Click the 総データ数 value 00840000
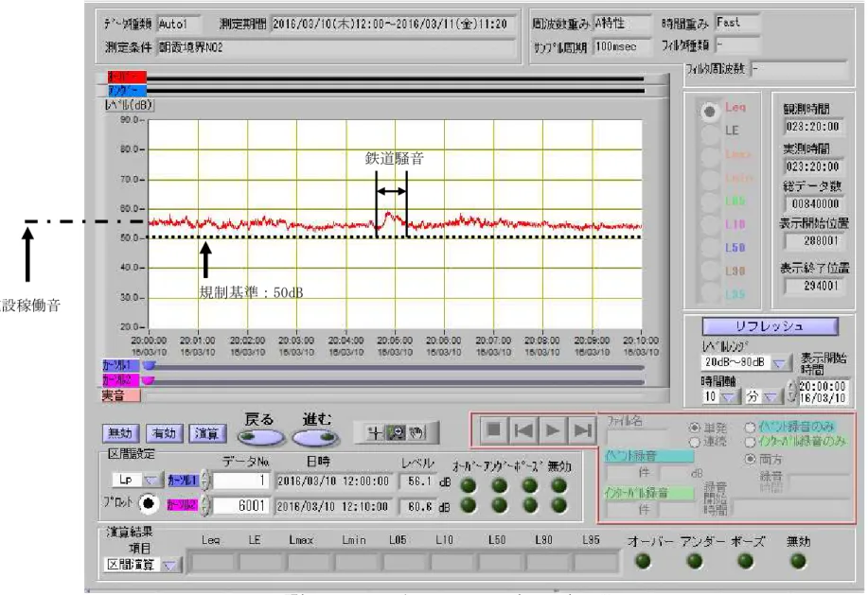Viewport: 868px width, 595px height. pyautogui.click(x=813, y=203)
